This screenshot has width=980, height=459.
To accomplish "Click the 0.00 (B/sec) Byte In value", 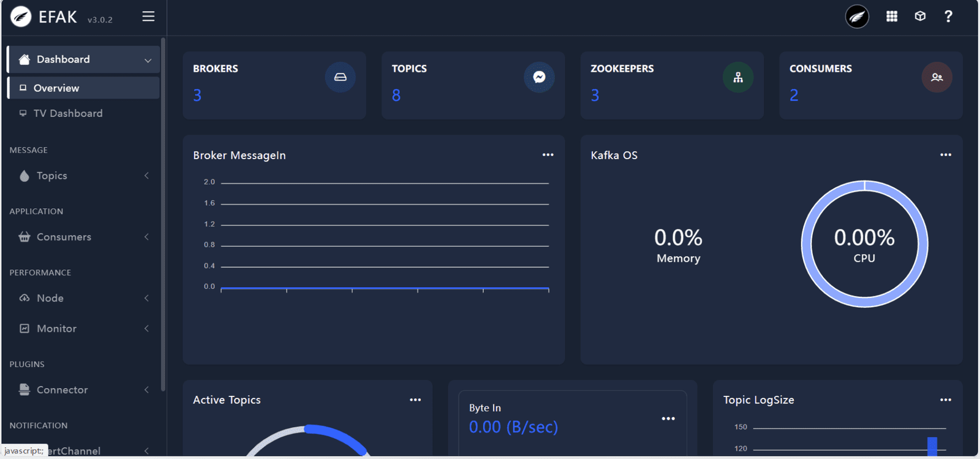I will point(513,427).
